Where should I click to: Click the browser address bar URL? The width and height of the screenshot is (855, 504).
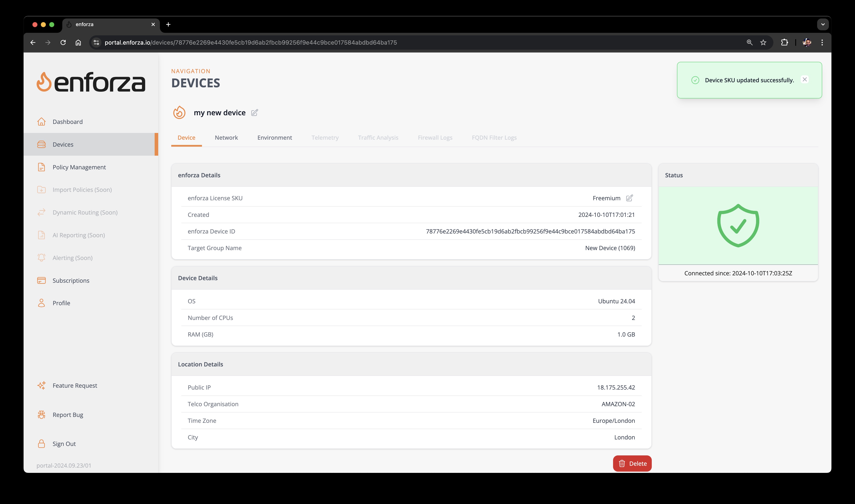point(251,42)
